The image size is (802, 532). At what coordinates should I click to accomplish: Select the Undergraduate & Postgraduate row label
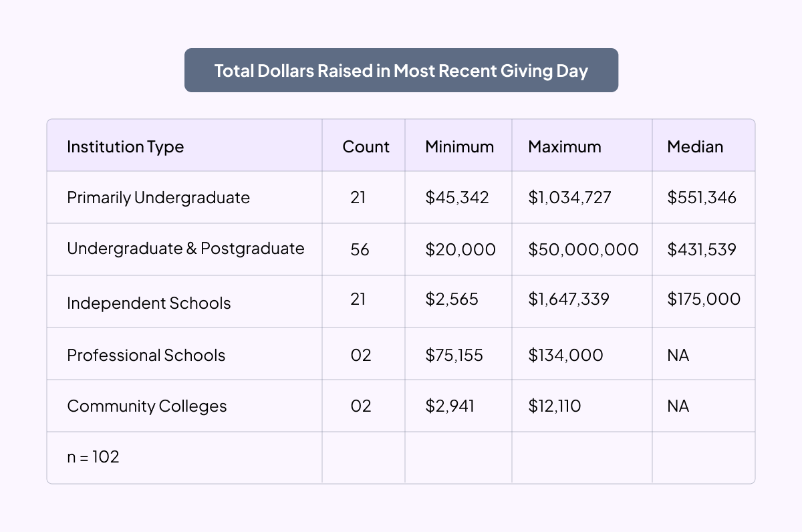185,249
